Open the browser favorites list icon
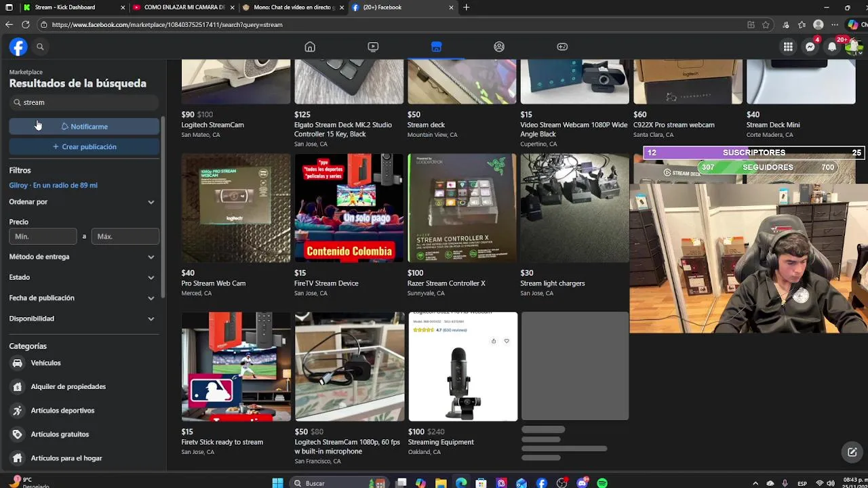 802,24
